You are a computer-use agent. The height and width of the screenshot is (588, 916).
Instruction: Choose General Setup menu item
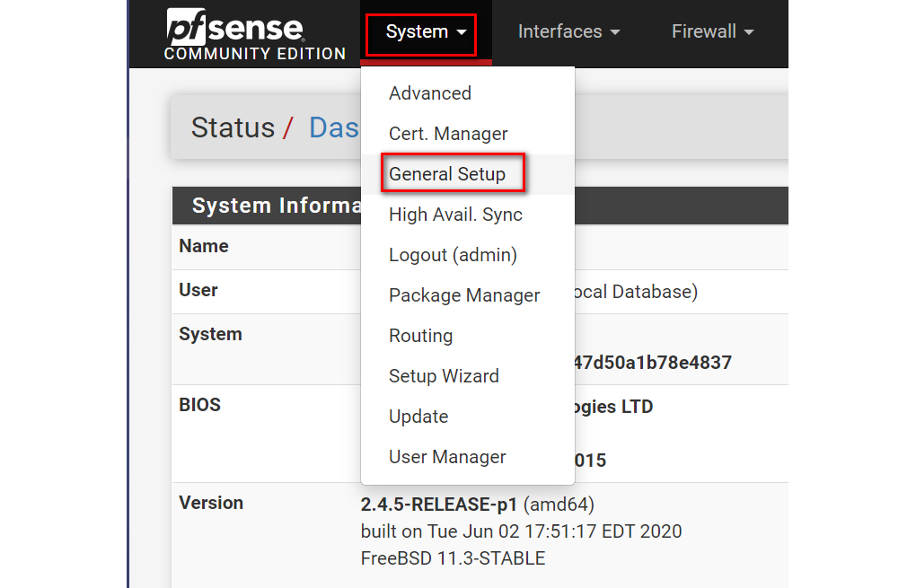coord(447,174)
